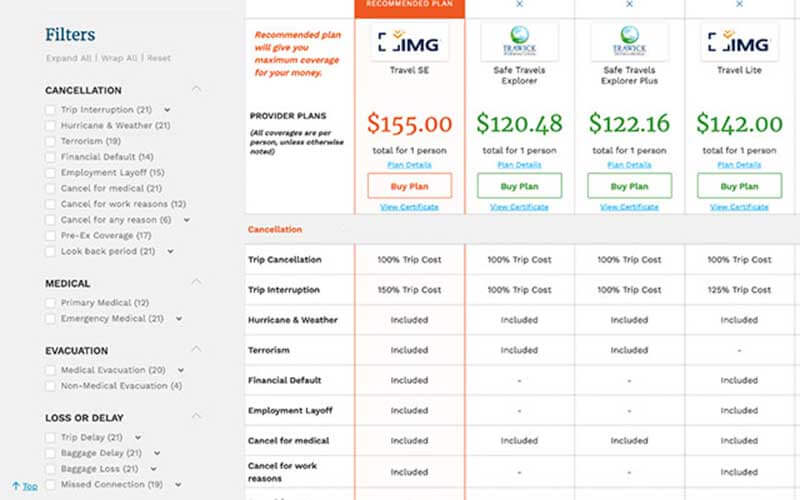This screenshot has width=800, height=500.
Task: Open Plan Details for Travel Lite
Action: 739,165
